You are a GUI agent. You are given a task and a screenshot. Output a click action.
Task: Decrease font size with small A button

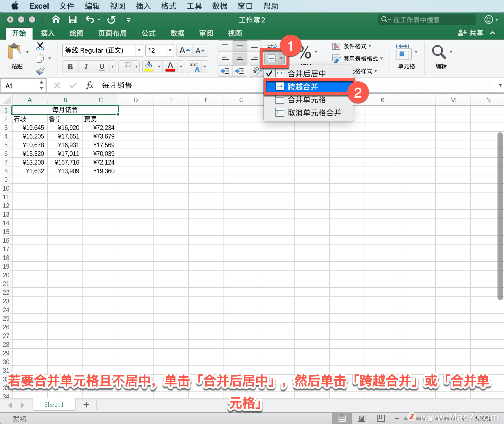(x=200, y=50)
